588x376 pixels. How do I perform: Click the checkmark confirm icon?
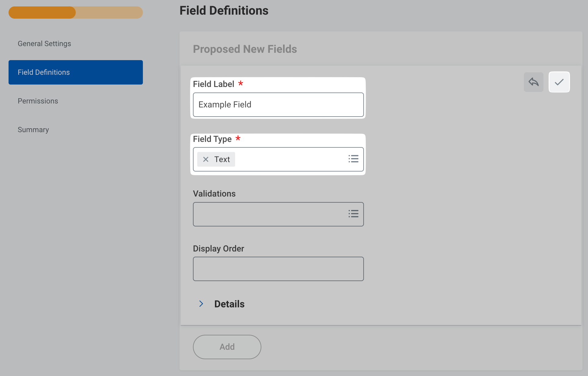[x=559, y=82]
